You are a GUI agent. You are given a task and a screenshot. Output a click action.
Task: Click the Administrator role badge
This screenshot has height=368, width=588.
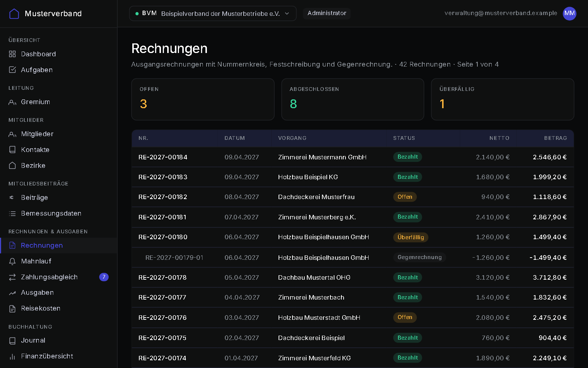(x=327, y=13)
